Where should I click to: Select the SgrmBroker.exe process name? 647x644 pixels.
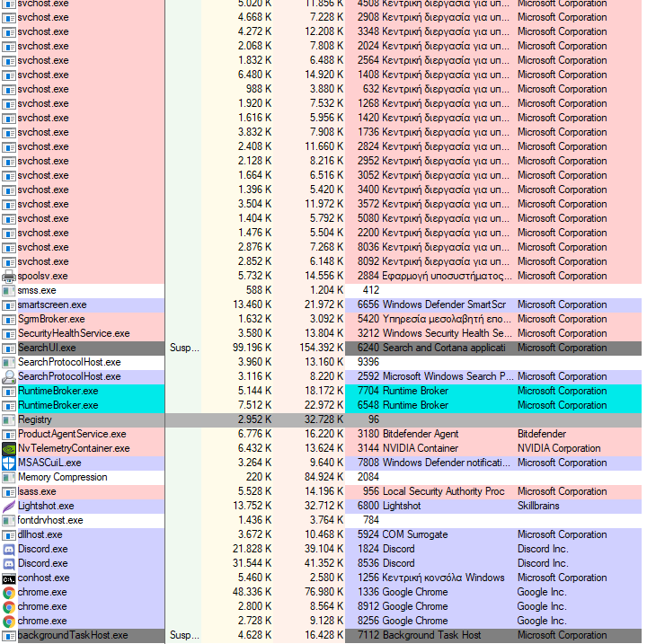tap(51, 319)
